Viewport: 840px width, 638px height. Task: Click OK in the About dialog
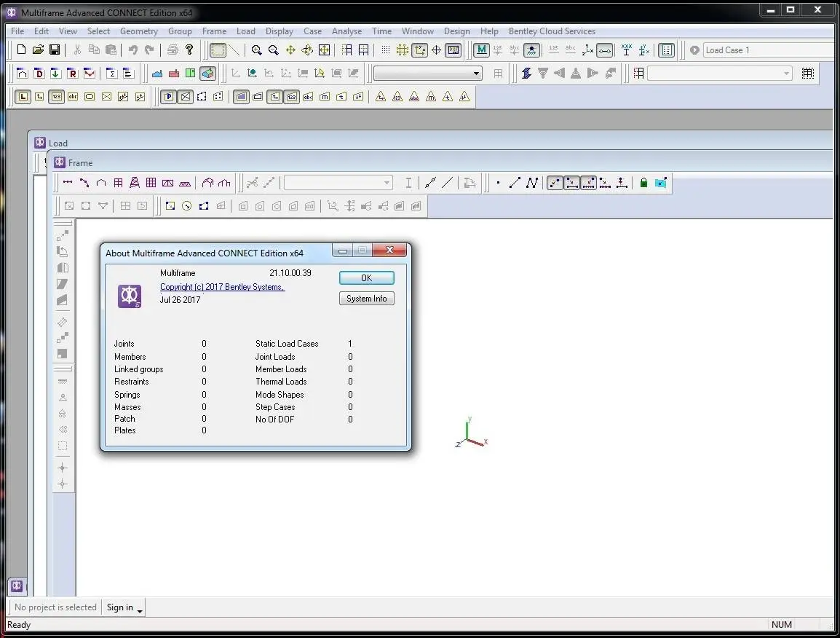click(366, 277)
